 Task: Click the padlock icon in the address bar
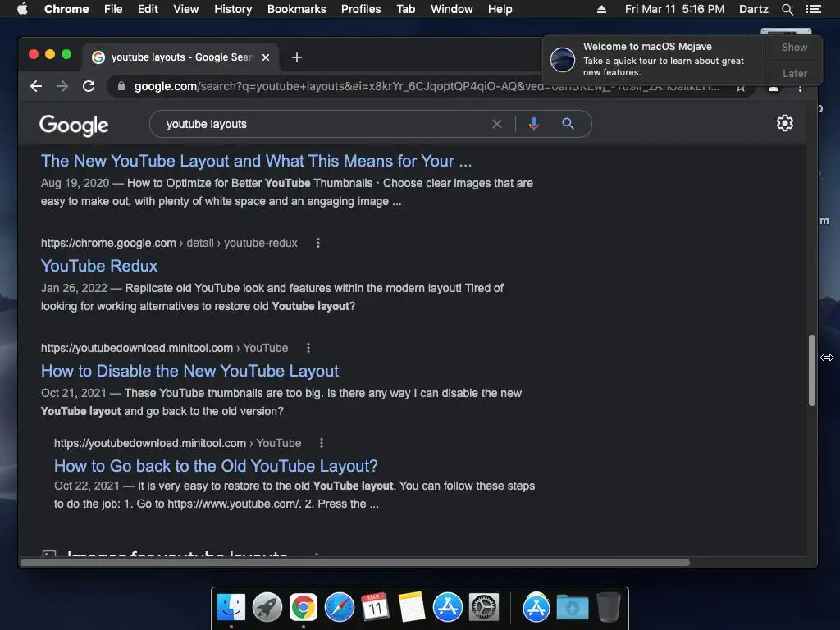[121, 86]
